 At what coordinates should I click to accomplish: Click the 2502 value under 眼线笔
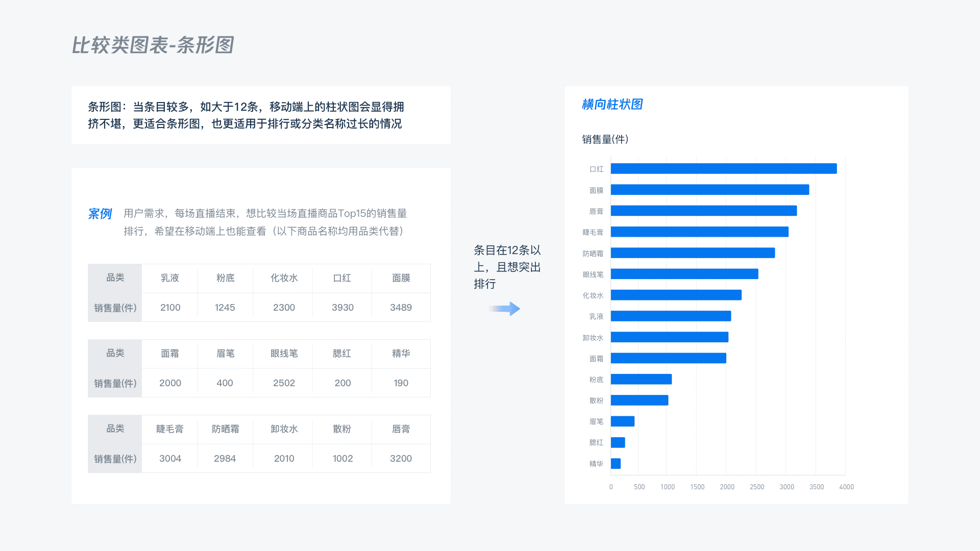click(x=284, y=383)
